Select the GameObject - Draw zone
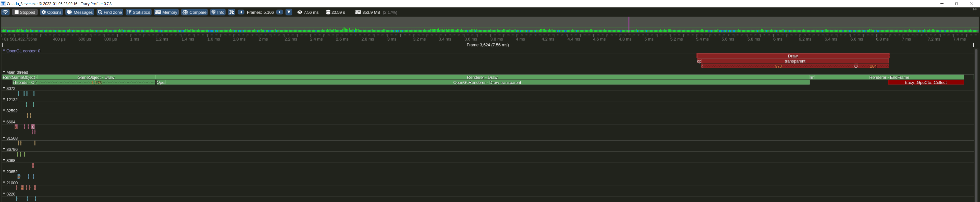This screenshot has height=202, width=980. coord(96,77)
